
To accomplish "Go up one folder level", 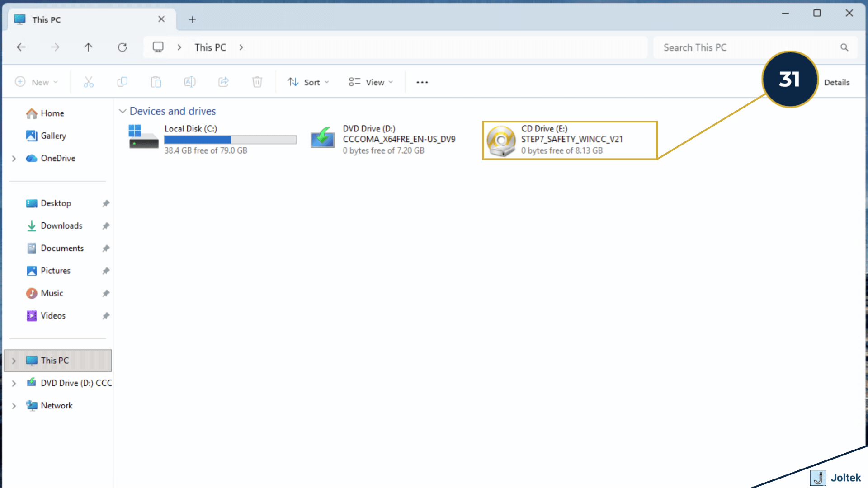I will click(88, 47).
